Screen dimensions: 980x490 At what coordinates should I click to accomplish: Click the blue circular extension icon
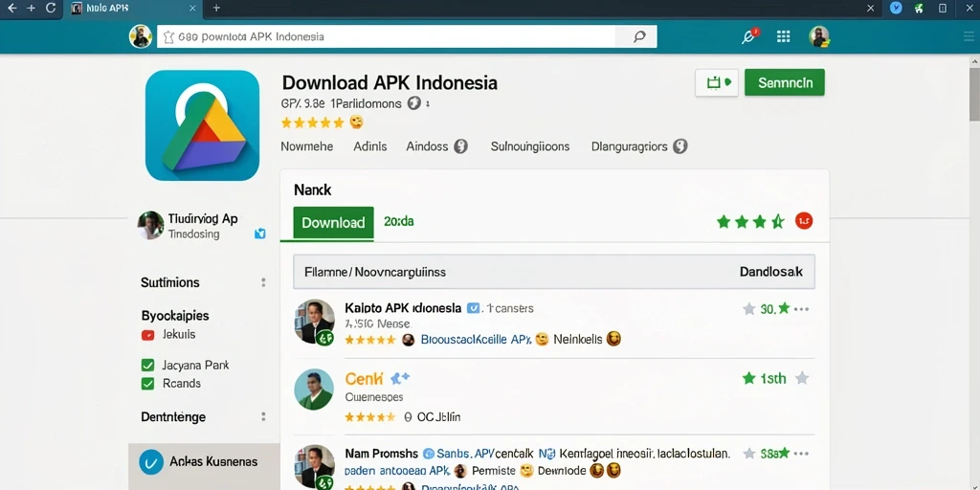[896, 9]
